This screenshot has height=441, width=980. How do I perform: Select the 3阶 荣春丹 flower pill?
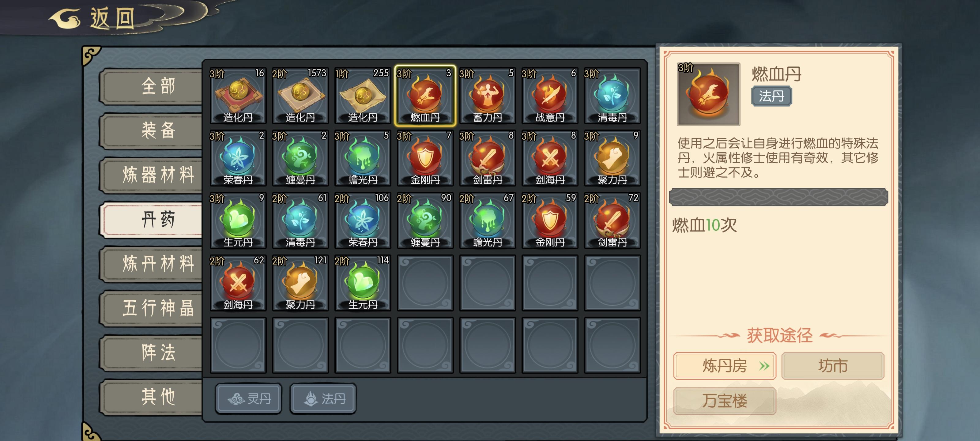pos(238,158)
